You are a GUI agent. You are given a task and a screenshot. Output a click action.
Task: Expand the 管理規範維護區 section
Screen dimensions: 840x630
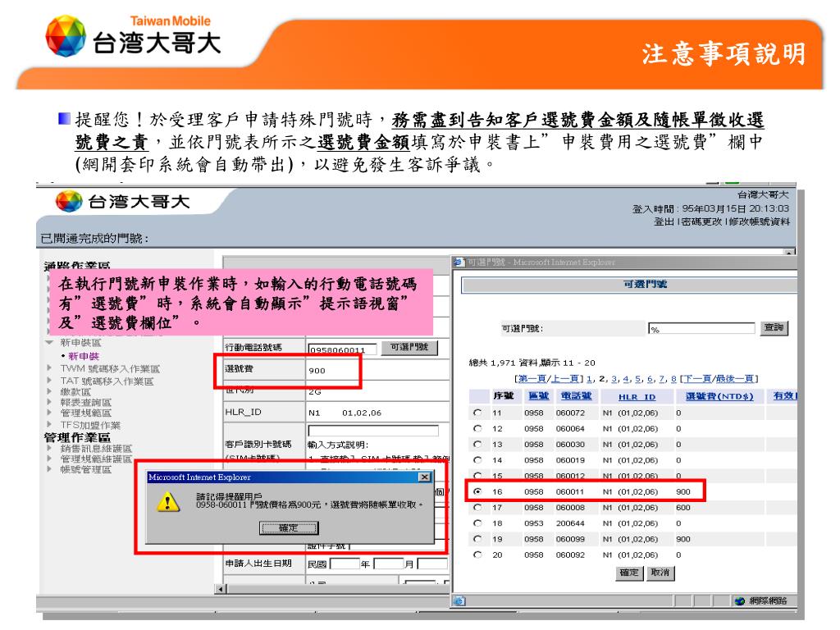[x=49, y=459]
